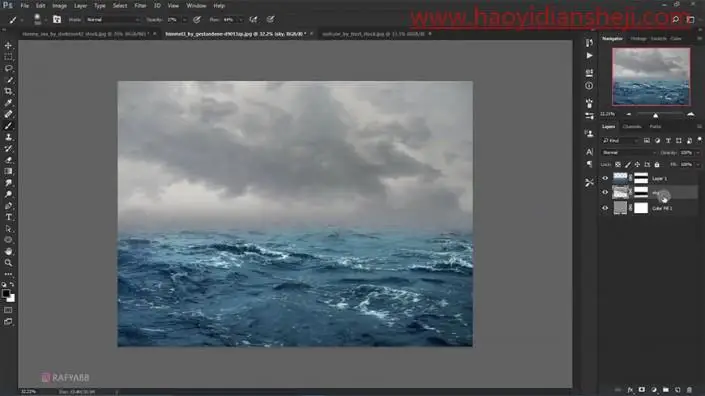The height and width of the screenshot is (396, 705).
Task: Toggle lock image pixels
Action: [x=628, y=165]
